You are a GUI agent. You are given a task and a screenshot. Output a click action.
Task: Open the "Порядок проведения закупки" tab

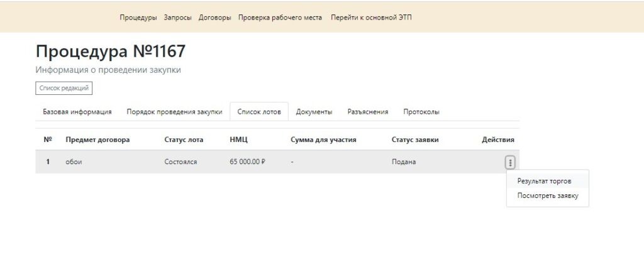click(x=174, y=112)
